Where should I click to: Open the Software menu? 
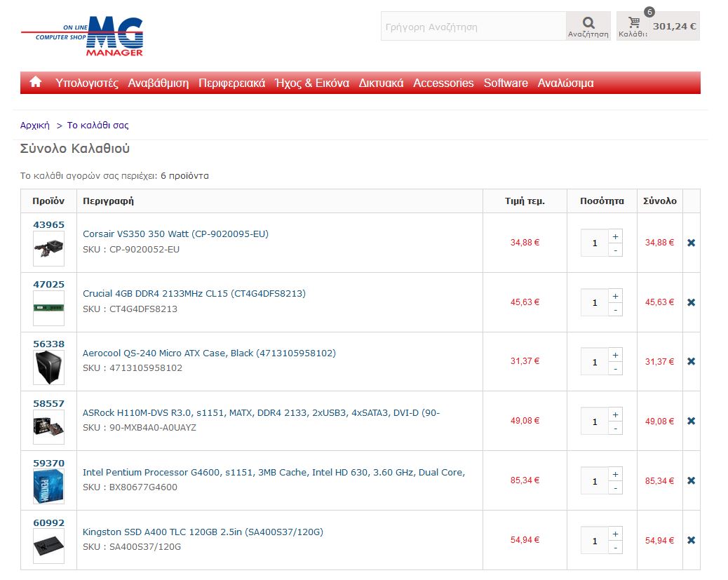click(x=506, y=83)
